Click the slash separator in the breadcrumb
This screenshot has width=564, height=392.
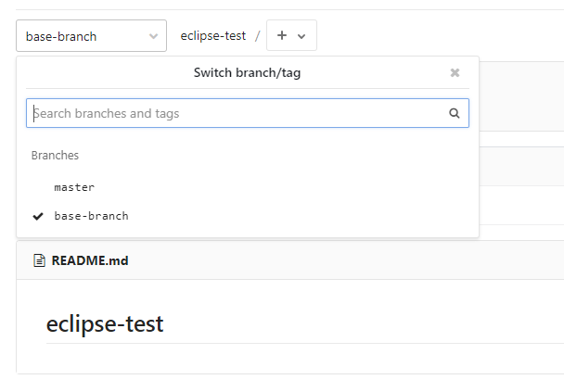(257, 36)
